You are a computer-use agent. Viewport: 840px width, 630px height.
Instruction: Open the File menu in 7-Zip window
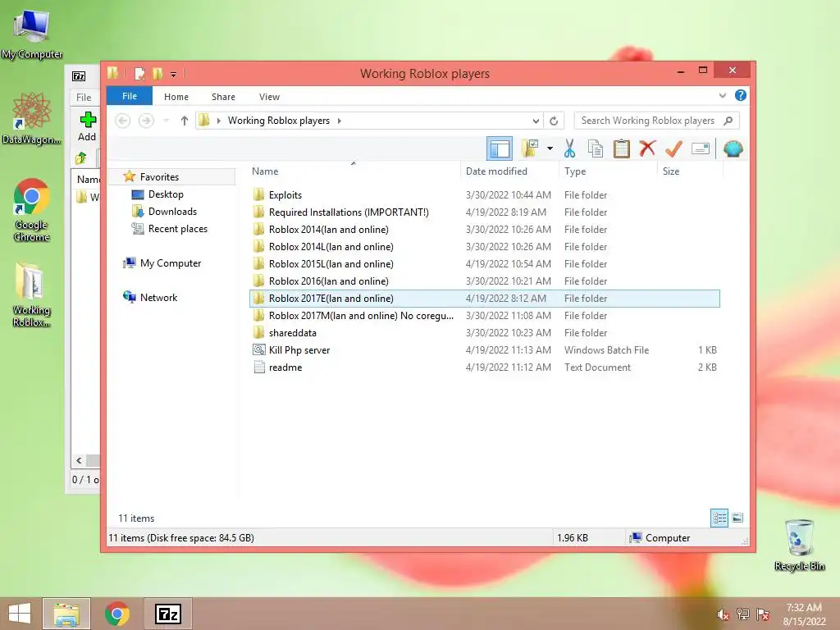pyautogui.click(x=84, y=97)
